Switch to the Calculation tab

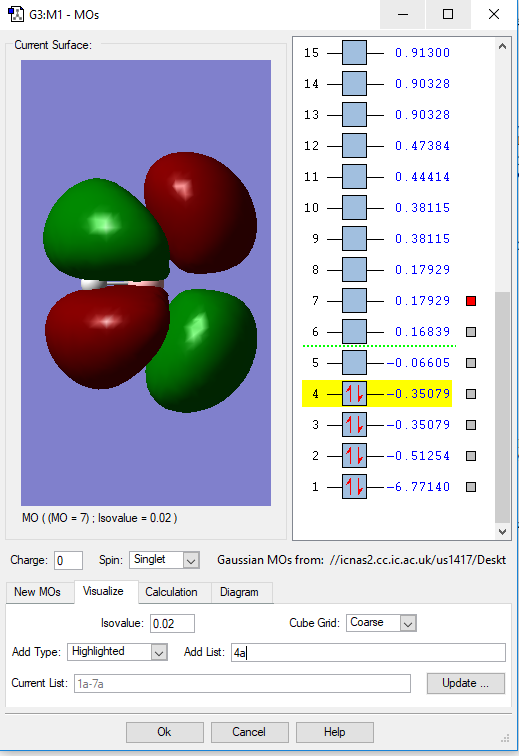(x=171, y=592)
